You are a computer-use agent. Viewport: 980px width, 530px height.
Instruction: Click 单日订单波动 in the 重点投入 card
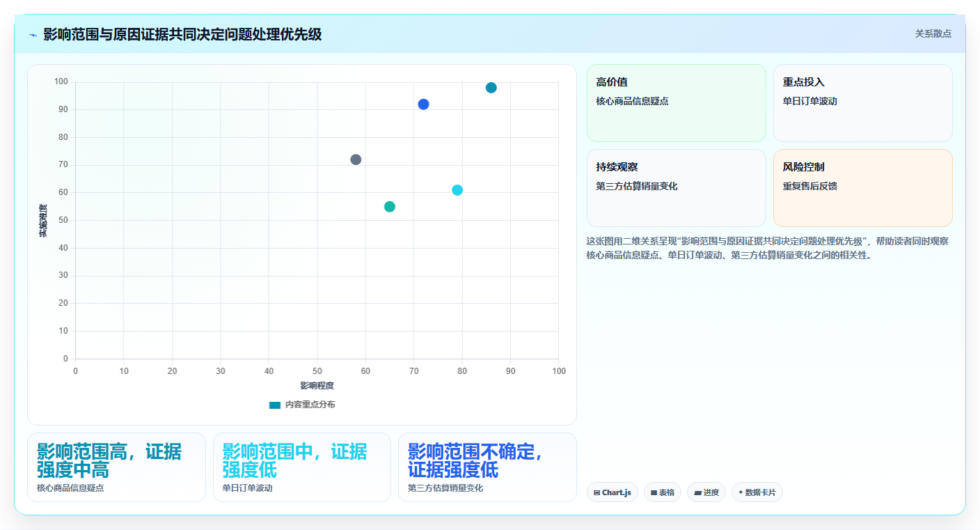[809, 102]
